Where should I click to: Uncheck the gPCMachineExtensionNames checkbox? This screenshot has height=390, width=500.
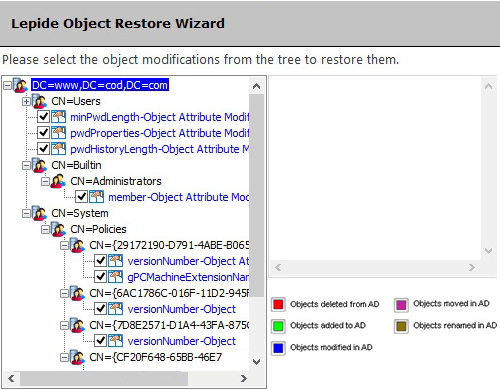pyautogui.click(x=100, y=277)
